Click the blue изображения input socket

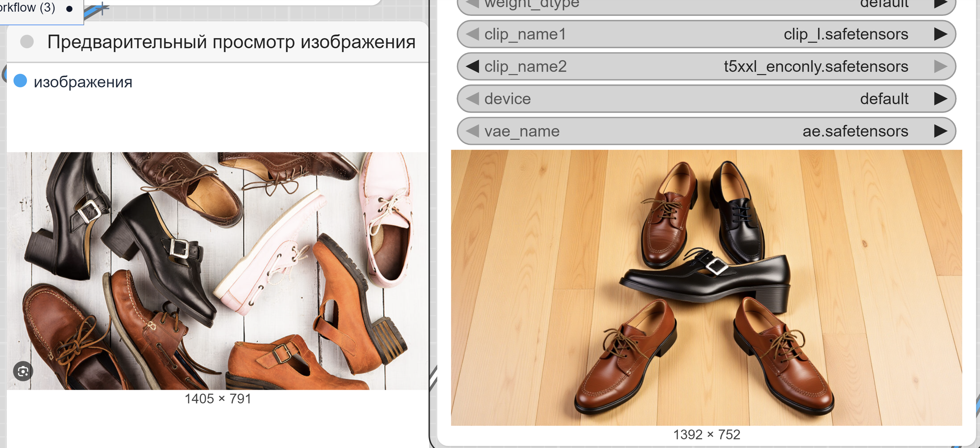click(x=20, y=81)
